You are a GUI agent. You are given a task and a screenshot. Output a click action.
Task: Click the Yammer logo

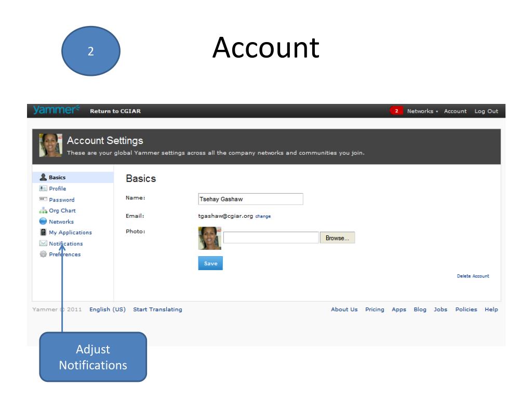(x=56, y=110)
